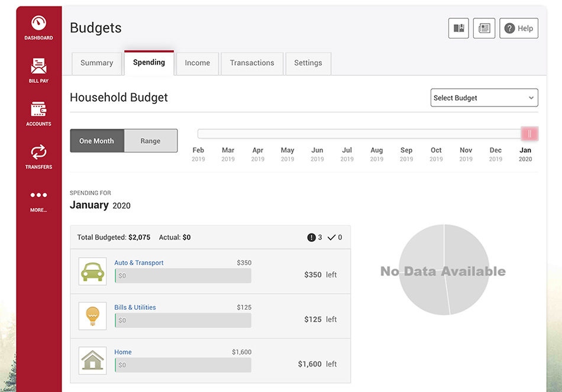Open the Auto & Transport link
Screen dimensions: 562x392
tap(138, 263)
